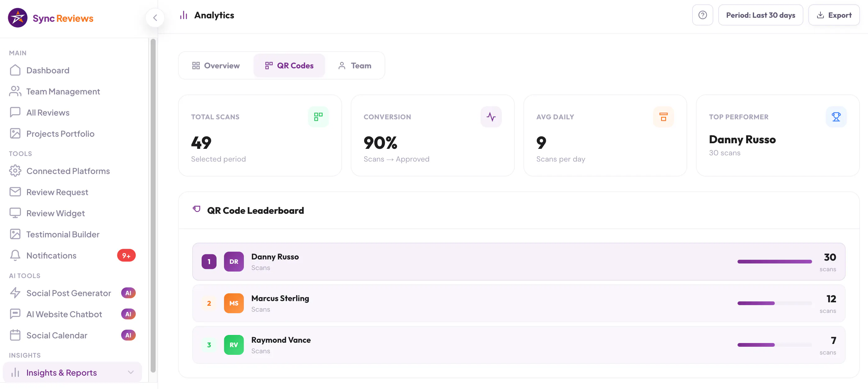The width and height of the screenshot is (868, 389).
Task: Select the QR Codes tab
Action: (x=289, y=65)
